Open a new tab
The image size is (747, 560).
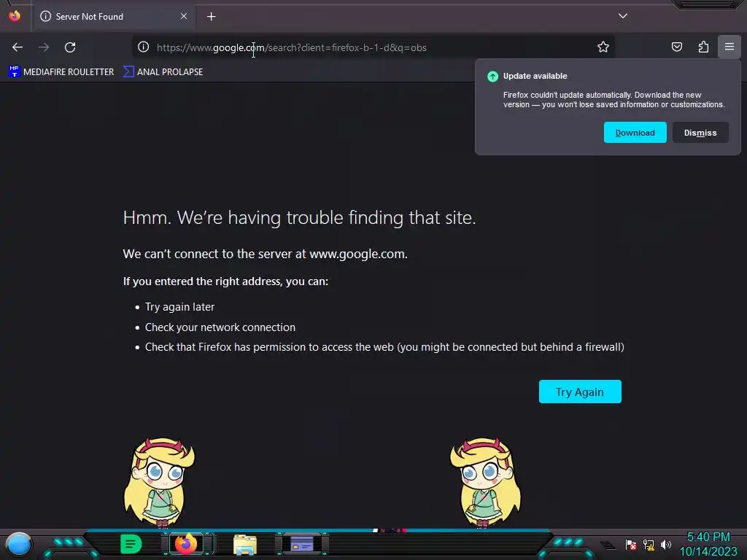point(211,17)
